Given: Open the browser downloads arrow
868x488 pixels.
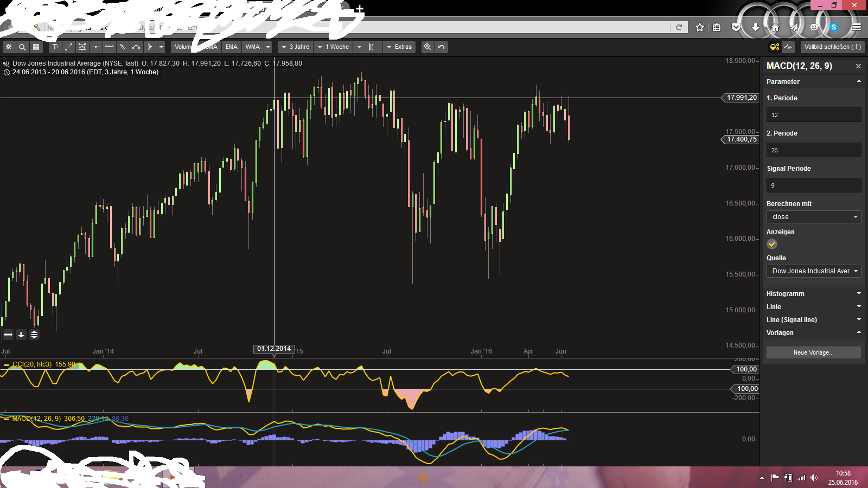Looking at the screenshot, I should (x=756, y=27).
